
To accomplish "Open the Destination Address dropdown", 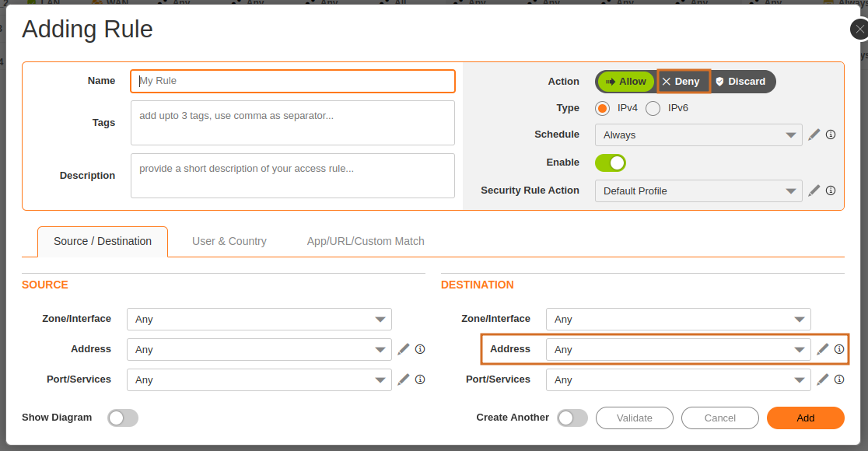I will pyautogui.click(x=677, y=349).
